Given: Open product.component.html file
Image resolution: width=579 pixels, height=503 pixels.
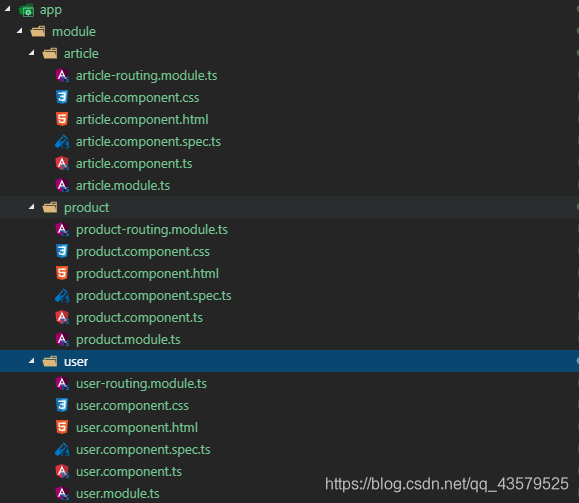Looking at the screenshot, I should 147,274.
